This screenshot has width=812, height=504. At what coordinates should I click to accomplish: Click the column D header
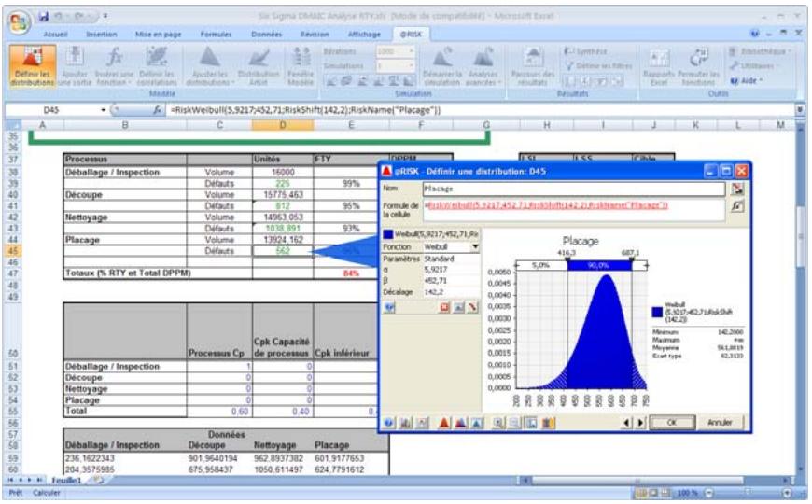tap(283, 125)
